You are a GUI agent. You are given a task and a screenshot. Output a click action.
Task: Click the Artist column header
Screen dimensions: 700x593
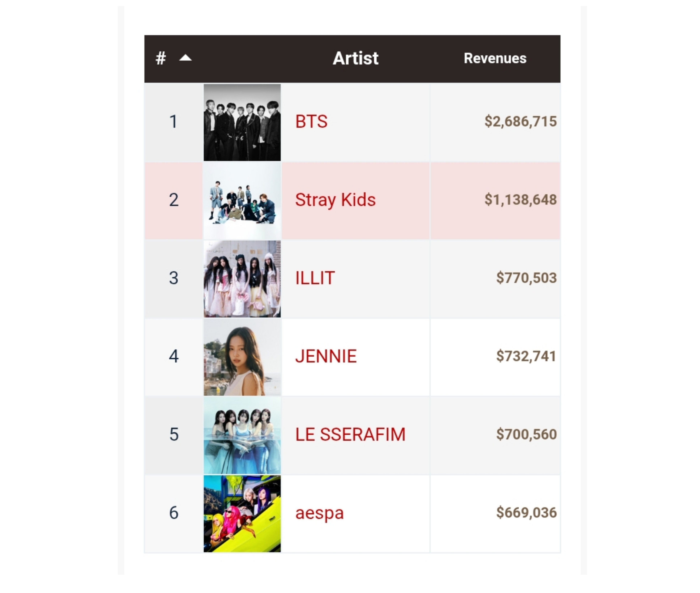click(355, 58)
